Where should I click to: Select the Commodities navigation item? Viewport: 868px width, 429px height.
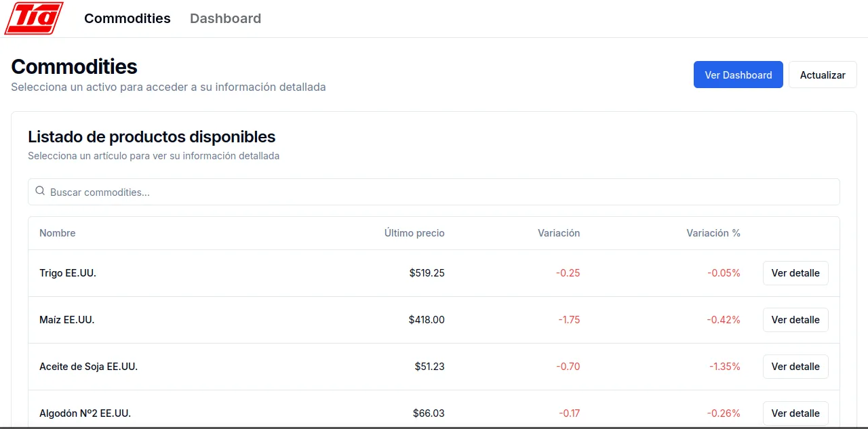pos(127,18)
